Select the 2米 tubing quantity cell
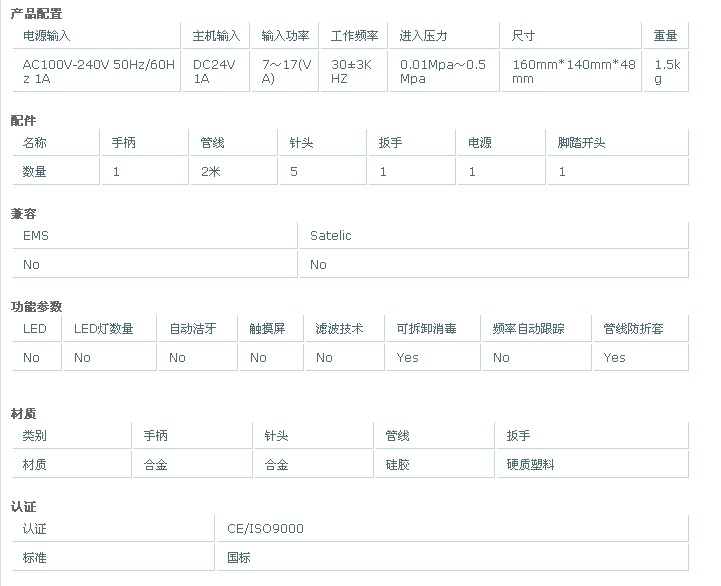 (x=210, y=172)
